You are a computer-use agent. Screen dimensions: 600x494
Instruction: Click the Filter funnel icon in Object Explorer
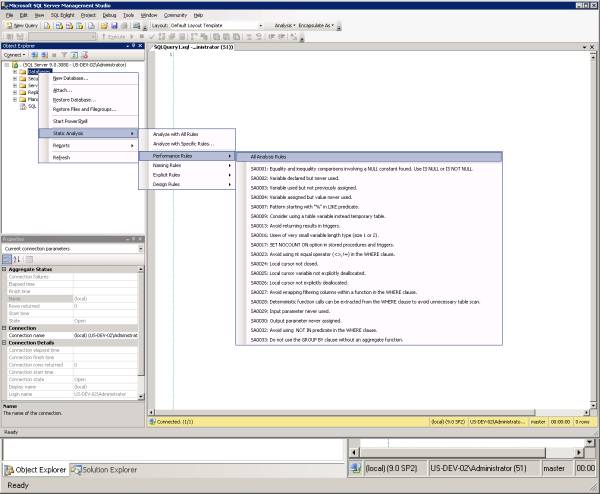point(64,55)
